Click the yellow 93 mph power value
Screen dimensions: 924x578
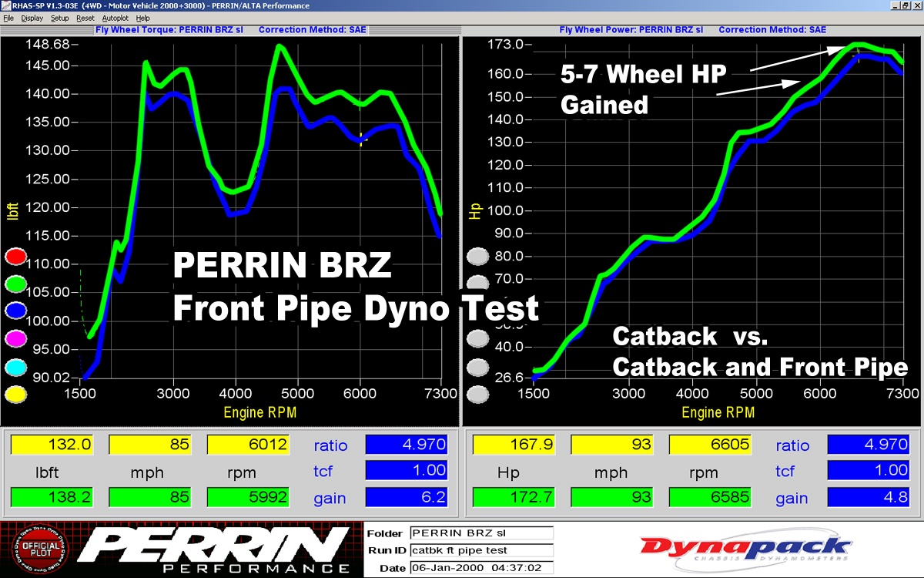click(x=612, y=445)
